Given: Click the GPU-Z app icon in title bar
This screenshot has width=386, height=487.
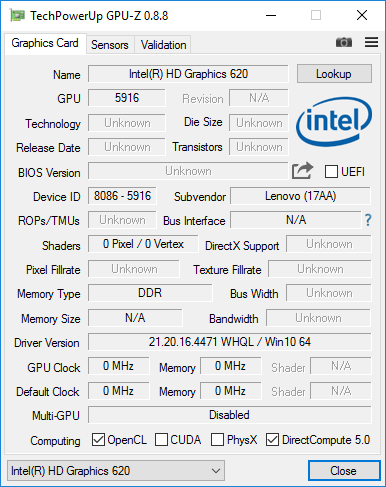Looking at the screenshot, I should click(17, 15).
